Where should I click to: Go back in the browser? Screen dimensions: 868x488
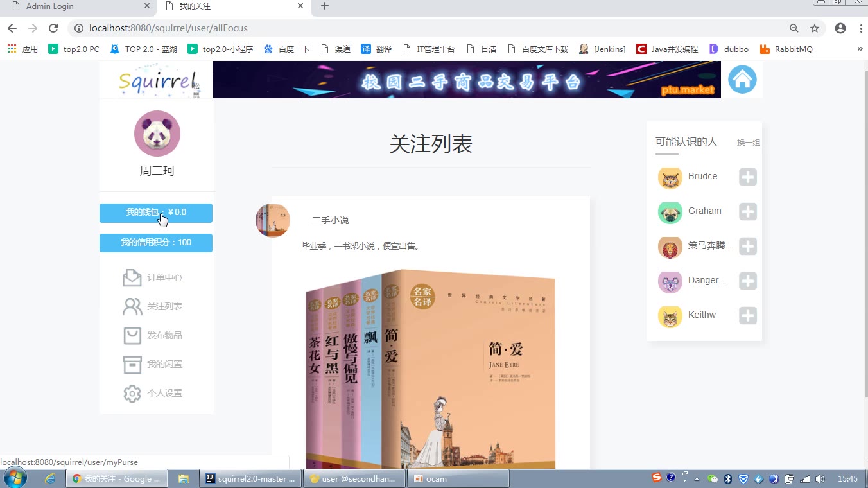pyautogui.click(x=12, y=28)
